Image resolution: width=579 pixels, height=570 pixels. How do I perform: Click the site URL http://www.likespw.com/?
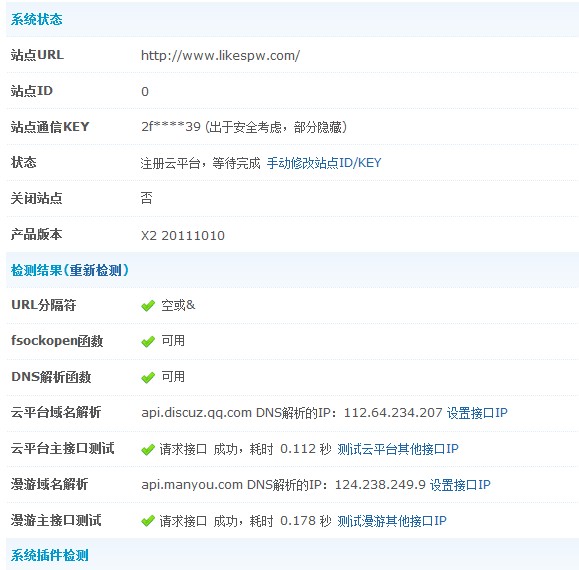(220, 56)
